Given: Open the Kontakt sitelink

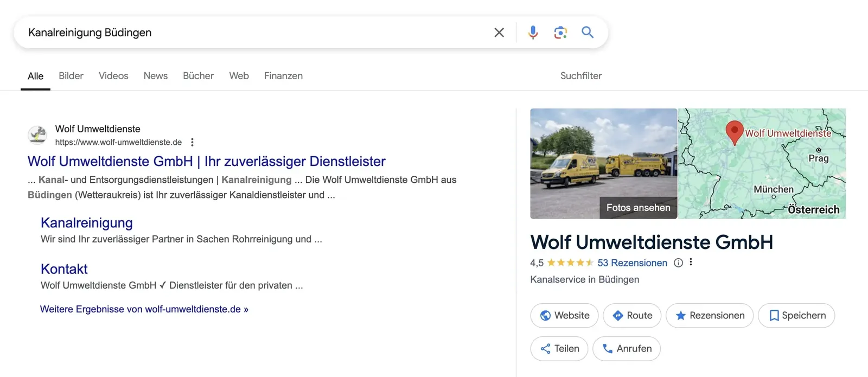Looking at the screenshot, I should tap(64, 269).
